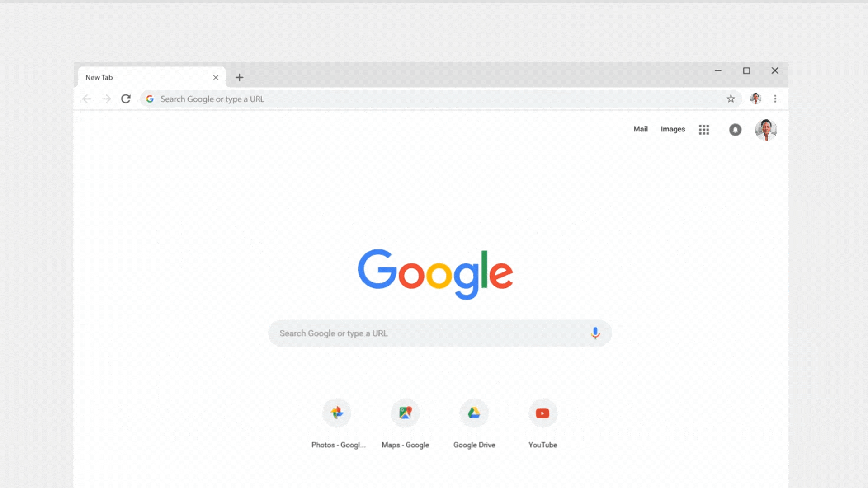Screen dimensions: 868x488
Task: Click the Chrome menu three-dot icon
Action: pyautogui.click(x=775, y=99)
